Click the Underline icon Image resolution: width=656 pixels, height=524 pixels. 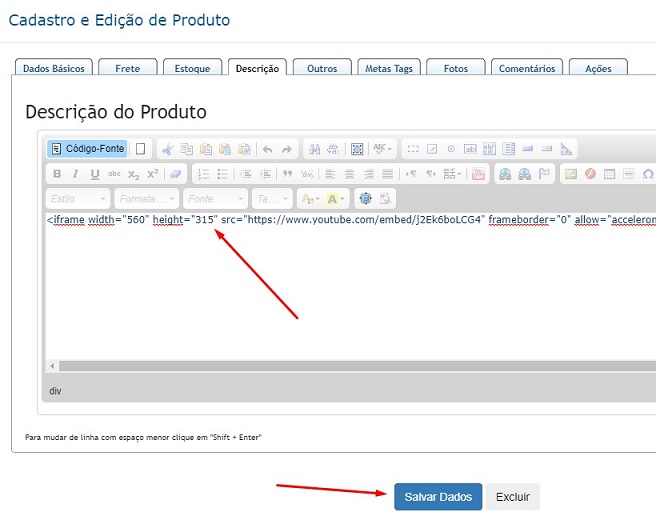pos(95,174)
